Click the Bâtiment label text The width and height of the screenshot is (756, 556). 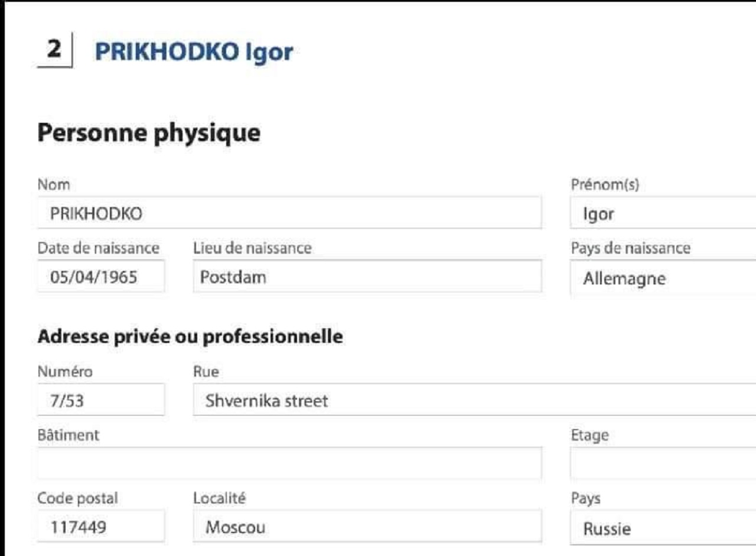coord(68,435)
